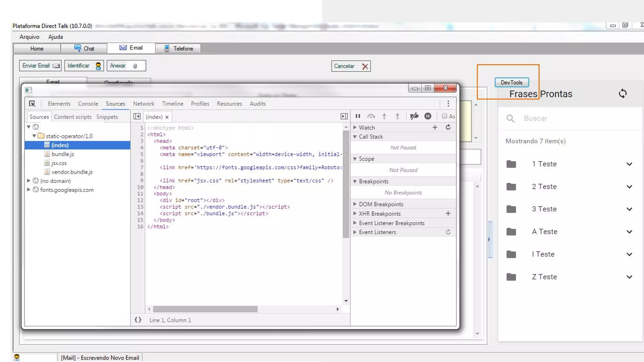Click the horizontal scrollbar under code editor
This screenshot has height=362, width=644.
205,309
